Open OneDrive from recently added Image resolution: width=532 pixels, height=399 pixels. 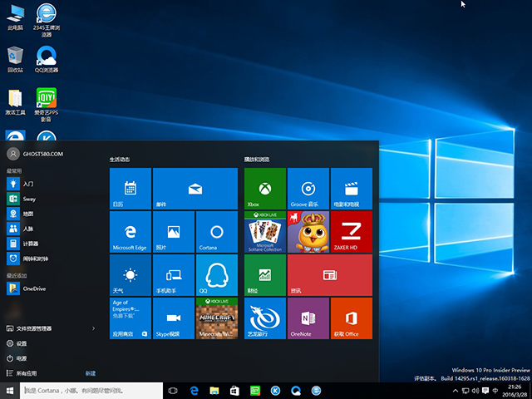point(33,288)
